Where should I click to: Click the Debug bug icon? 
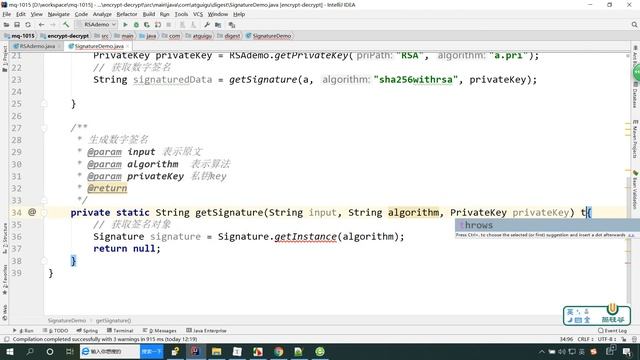[x=136, y=25]
